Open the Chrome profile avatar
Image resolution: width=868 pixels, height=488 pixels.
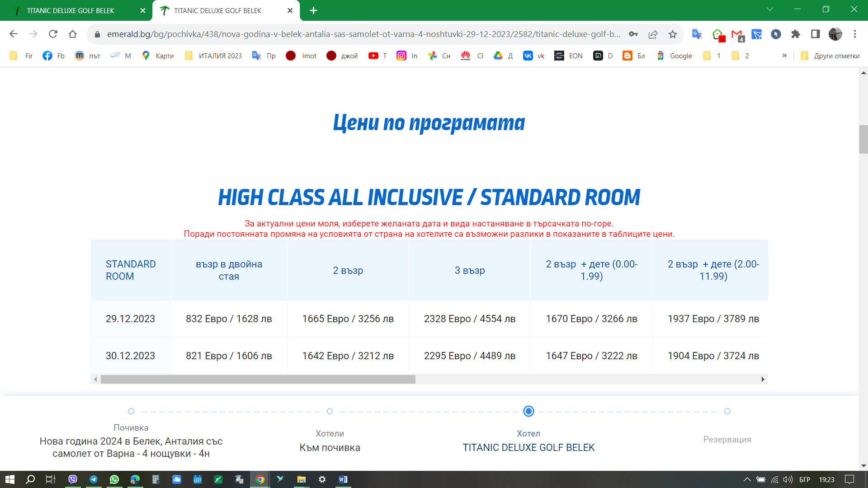(x=835, y=34)
